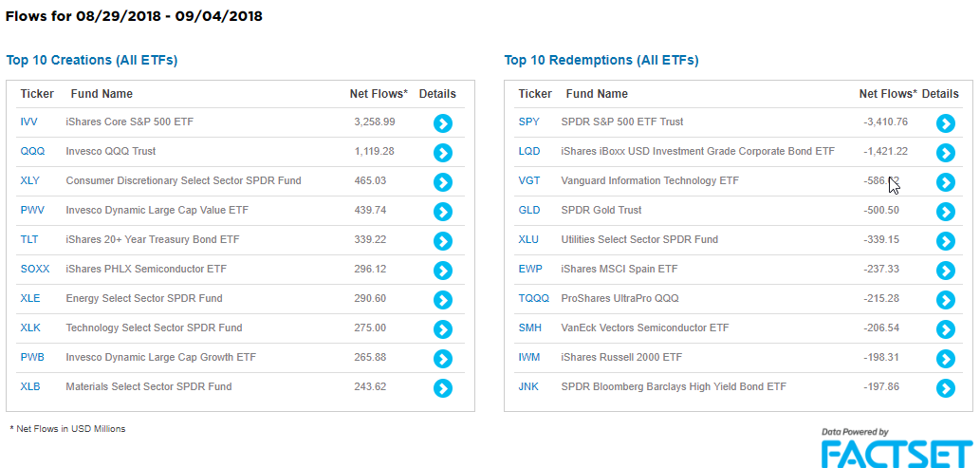Image resolution: width=980 pixels, height=468 pixels.
Task: Click the IWM ticker link
Action: pos(528,357)
